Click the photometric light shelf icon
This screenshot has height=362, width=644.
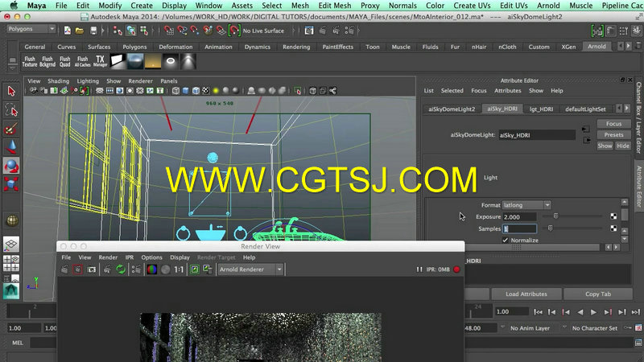pos(188,62)
